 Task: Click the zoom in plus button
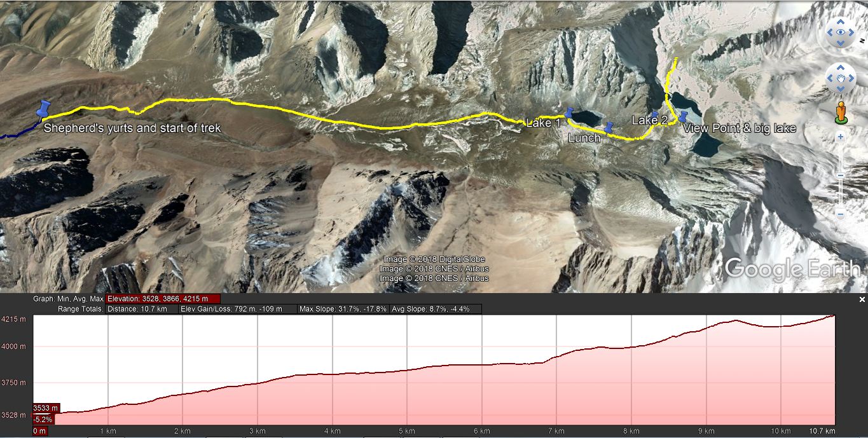click(x=840, y=137)
